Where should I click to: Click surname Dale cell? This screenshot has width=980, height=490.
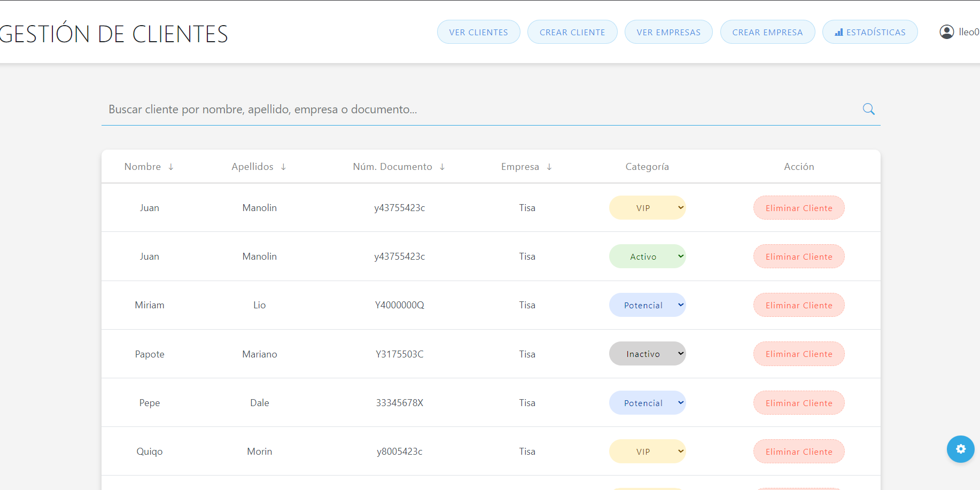260,403
